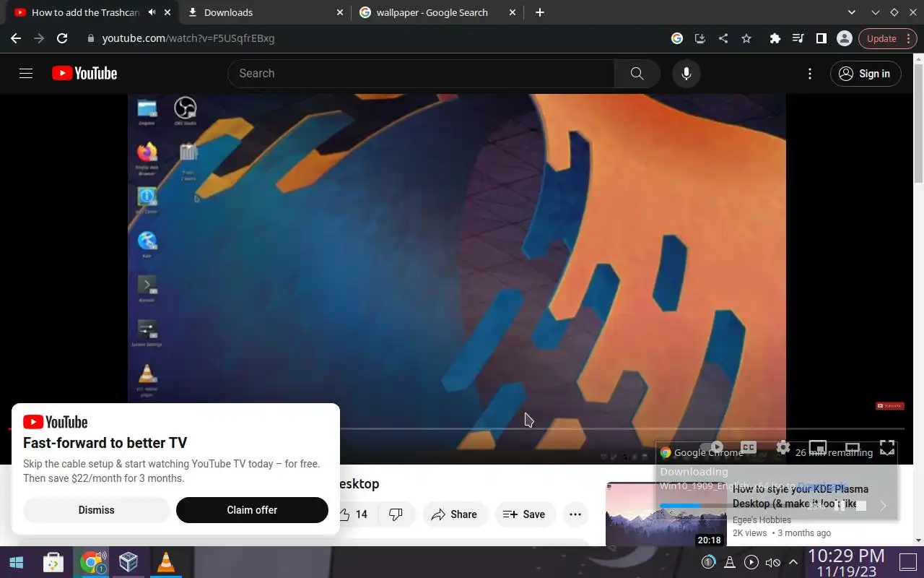
Task: Open the clock showing 10:29 PM
Action: pyautogui.click(x=847, y=562)
